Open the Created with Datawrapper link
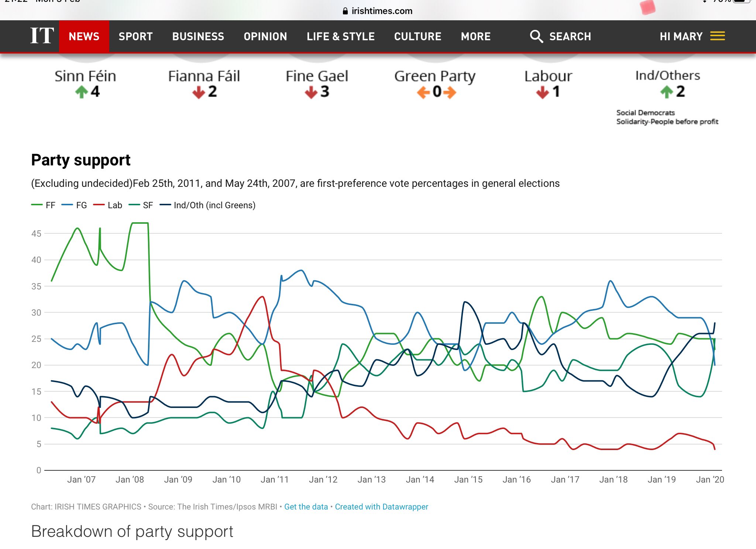The width and height of the screenshot is (756, 549). pyautogui.click(x=382, y=507)
